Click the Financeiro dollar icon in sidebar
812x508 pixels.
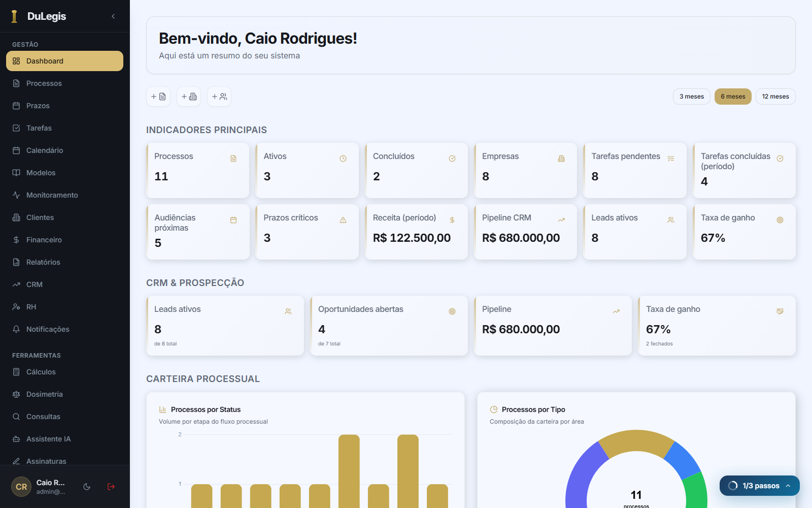coord(16,240)
